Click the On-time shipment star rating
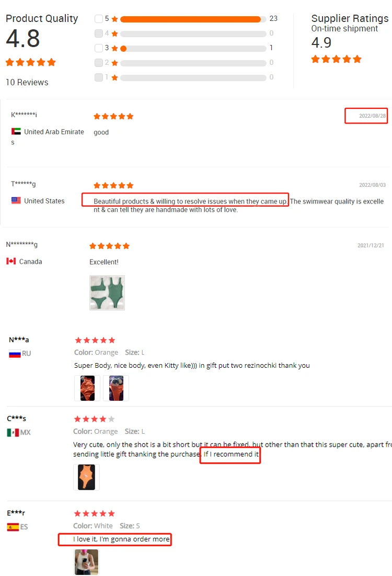Image resolution: width=392 pixels, height=576 pixels. pyautogui.click(x=336, y=59)
